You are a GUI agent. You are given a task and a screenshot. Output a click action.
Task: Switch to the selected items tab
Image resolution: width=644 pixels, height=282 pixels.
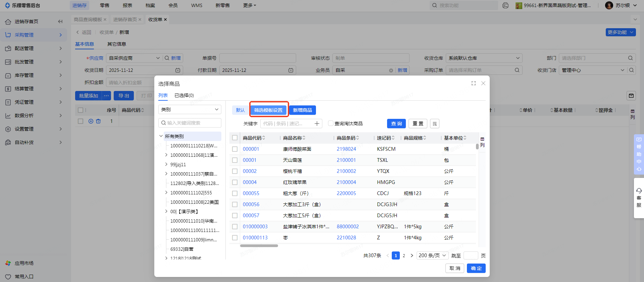[x=184, y=95]
